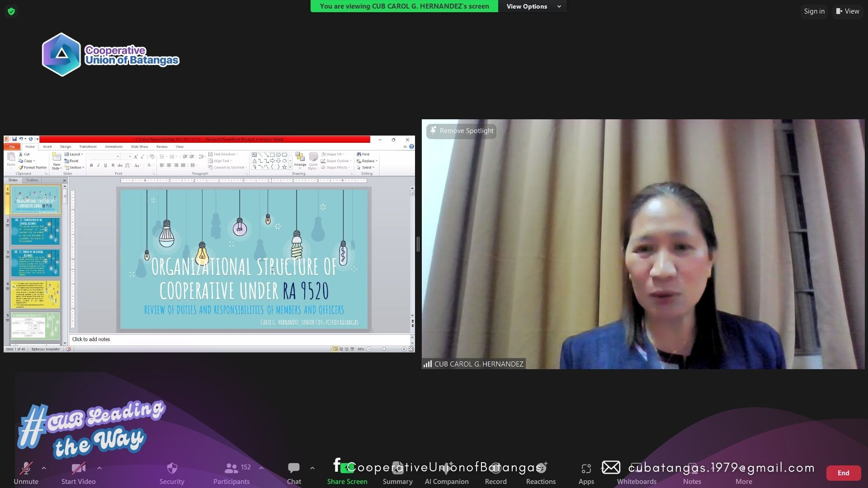This screenshot has height=488, width=868.
Task: Expand audio options arrow beside Unmute
Action: pos(44,468)
